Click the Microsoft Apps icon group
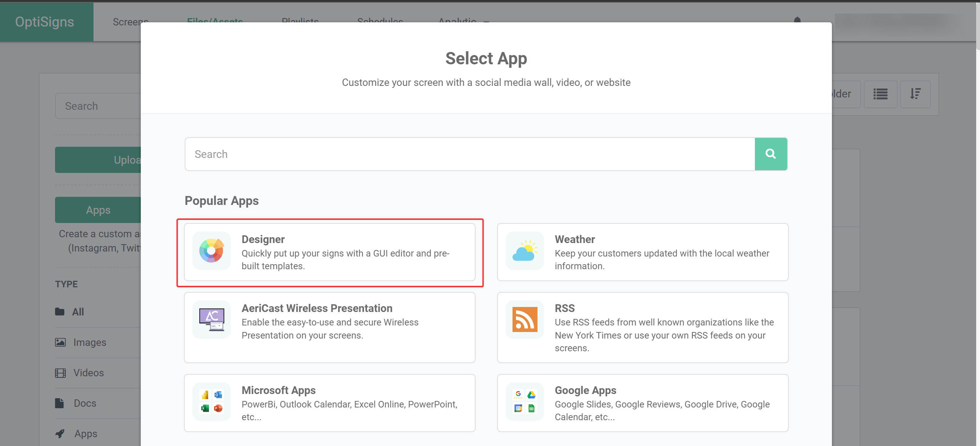This screenshot has height=446, width=980. tap(212, 401)
